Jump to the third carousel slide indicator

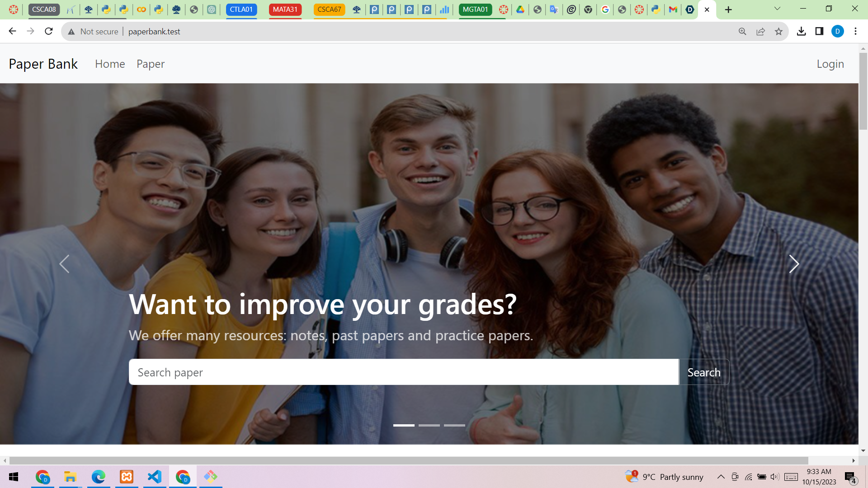(x=454, y=425)
